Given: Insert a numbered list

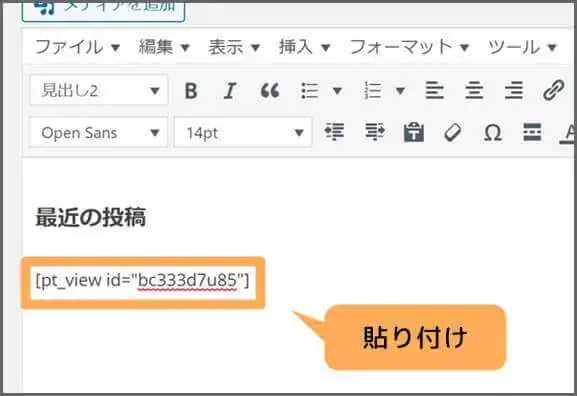Looking at the screenshot, I should click(x=372, y=91).
